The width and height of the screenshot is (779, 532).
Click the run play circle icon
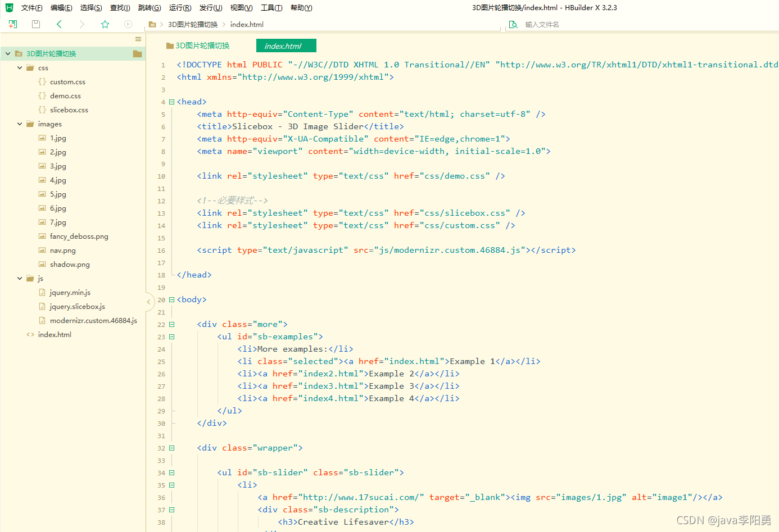pos(128,24)
